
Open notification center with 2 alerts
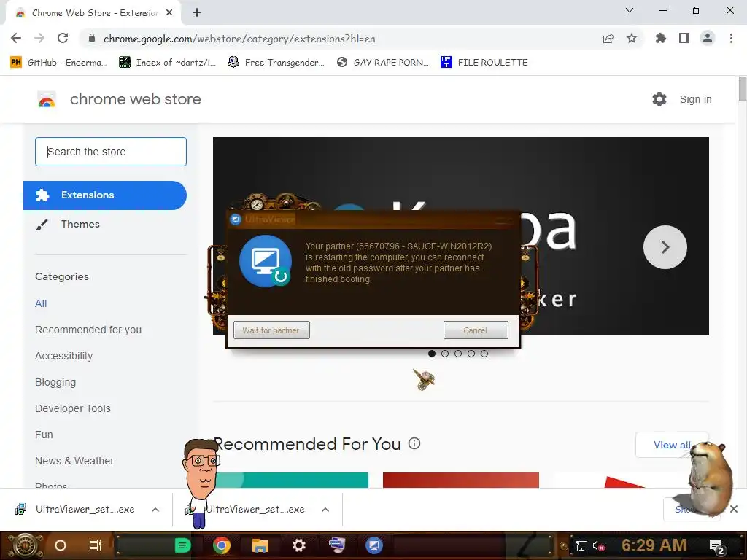click(x=716, y=545)
